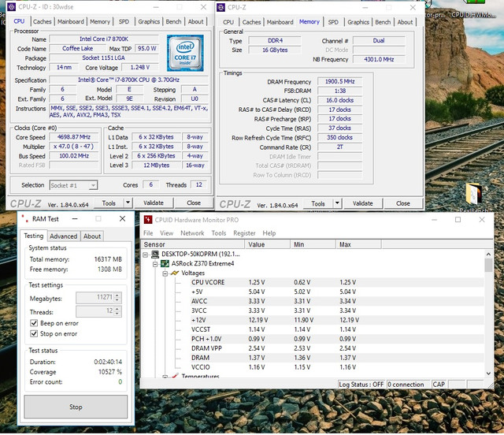
Task: Toggle Beep on error checkbox
Action: 34,323
